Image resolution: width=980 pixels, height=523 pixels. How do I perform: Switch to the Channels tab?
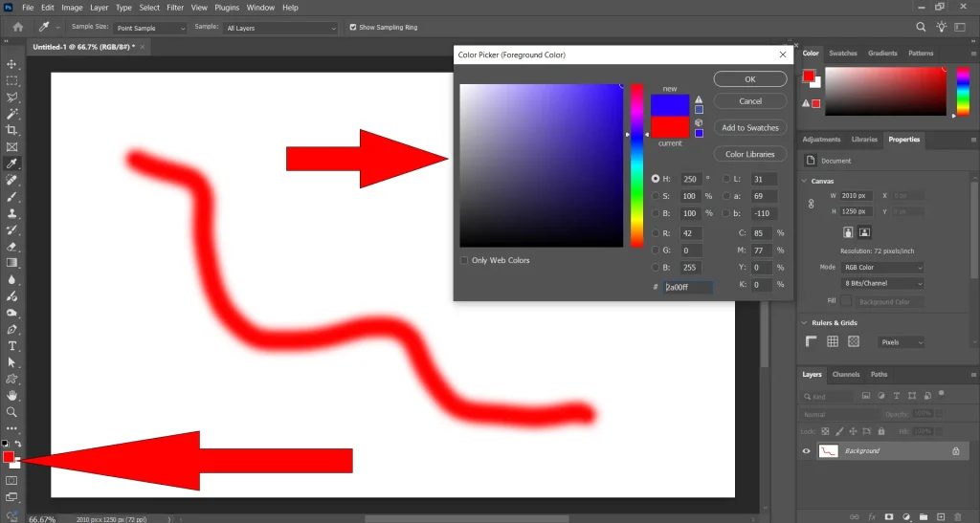[846, 375]
